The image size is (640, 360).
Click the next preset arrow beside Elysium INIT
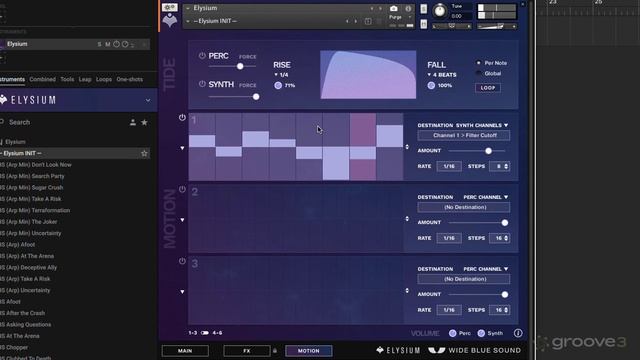click(x=356, y=21)
